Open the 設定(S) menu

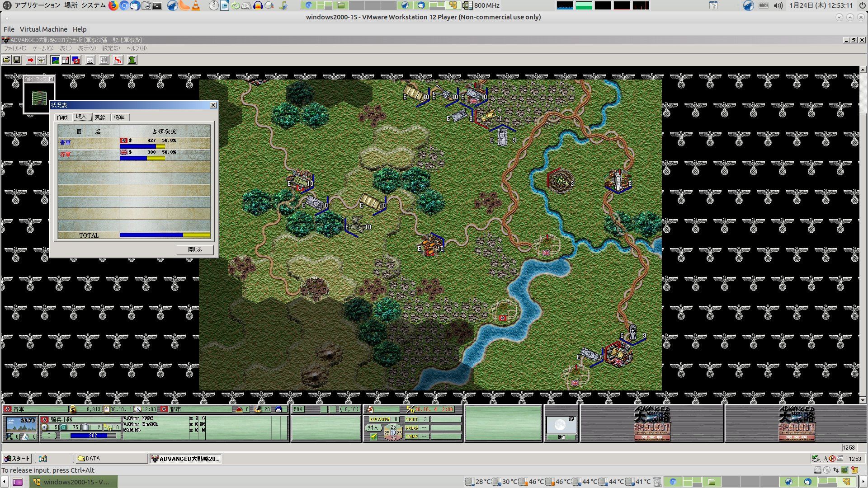[x=111, y=48]
